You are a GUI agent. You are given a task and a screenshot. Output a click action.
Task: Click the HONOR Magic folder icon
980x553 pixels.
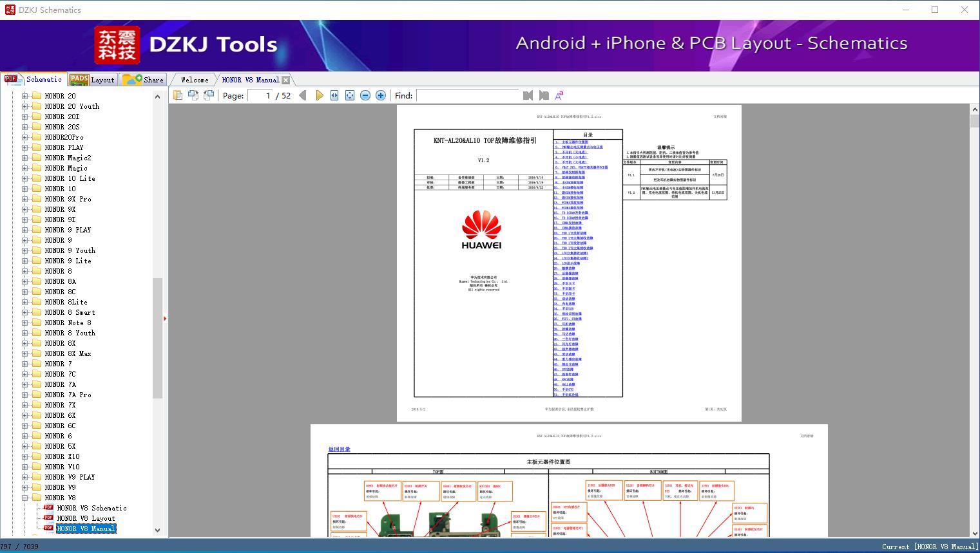point(37,168)
